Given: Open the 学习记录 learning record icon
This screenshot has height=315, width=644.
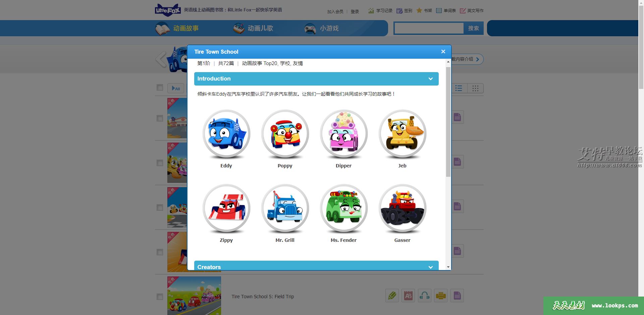Looking at the screenshot, I should 371,10.
